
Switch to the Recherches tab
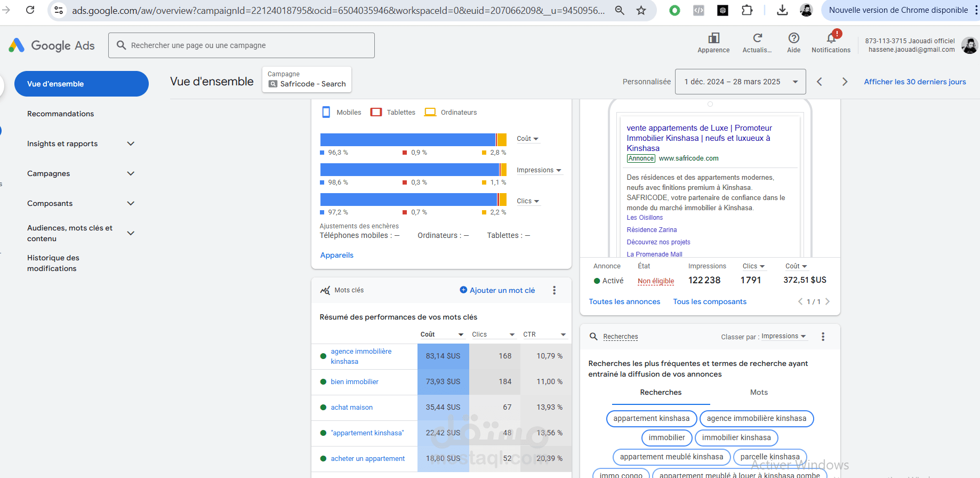(661, 392)
